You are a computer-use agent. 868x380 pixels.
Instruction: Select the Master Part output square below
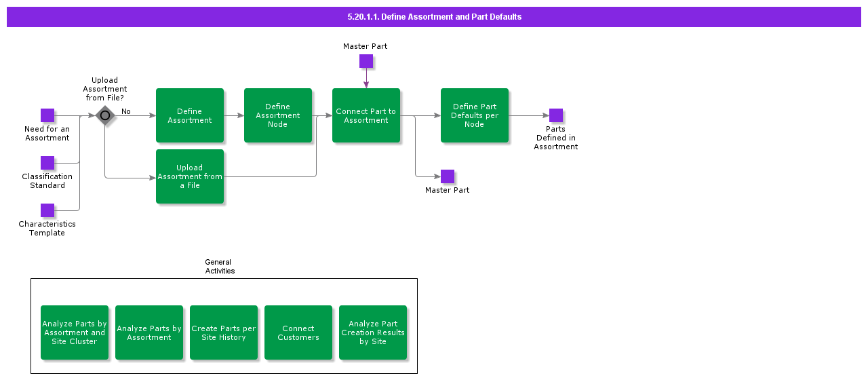pyautogui.click(x=448, y=176)
